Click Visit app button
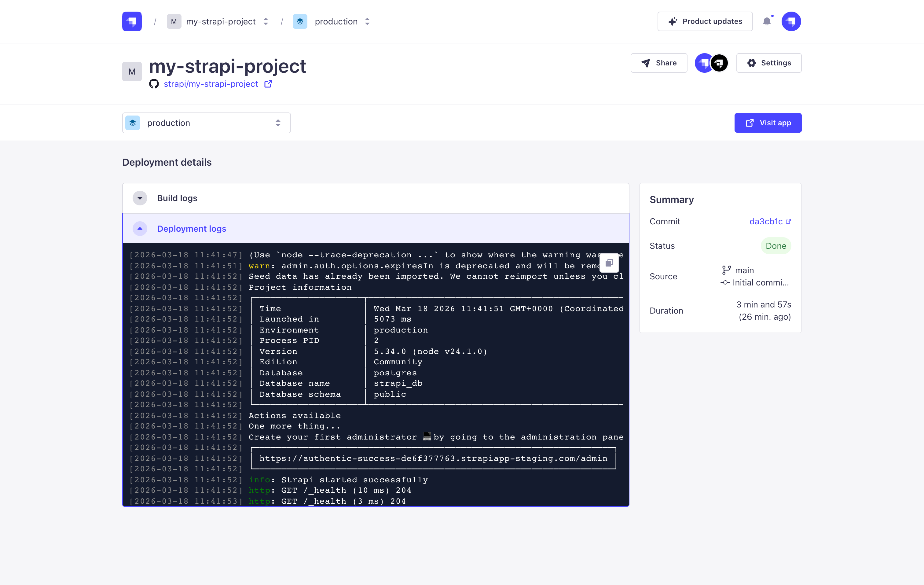 pos(768,123)
